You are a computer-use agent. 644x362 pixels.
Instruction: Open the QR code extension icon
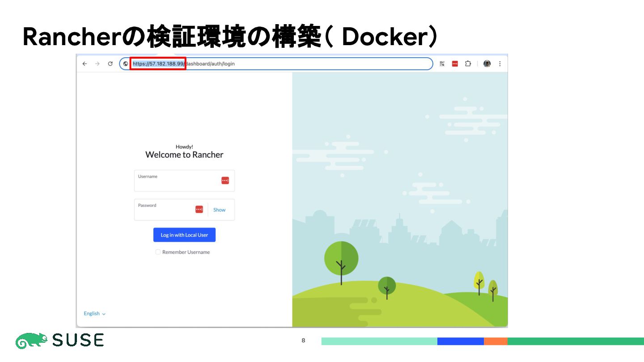click(x=442, y=64)
